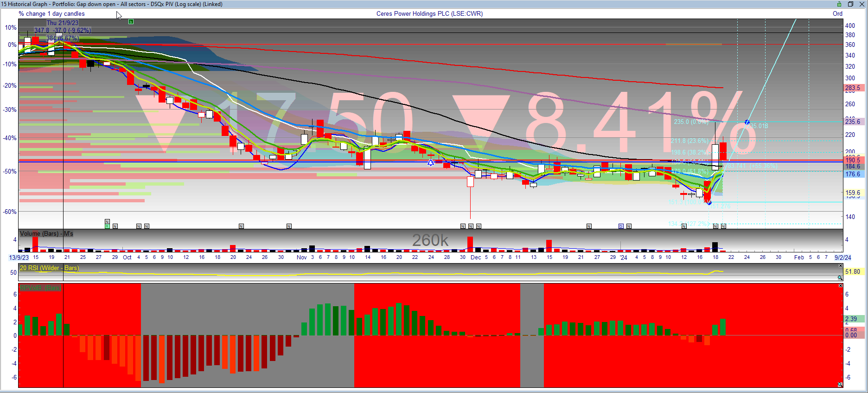
Task: Close the RSI indicator panel
Action: (x=841, y=266)
